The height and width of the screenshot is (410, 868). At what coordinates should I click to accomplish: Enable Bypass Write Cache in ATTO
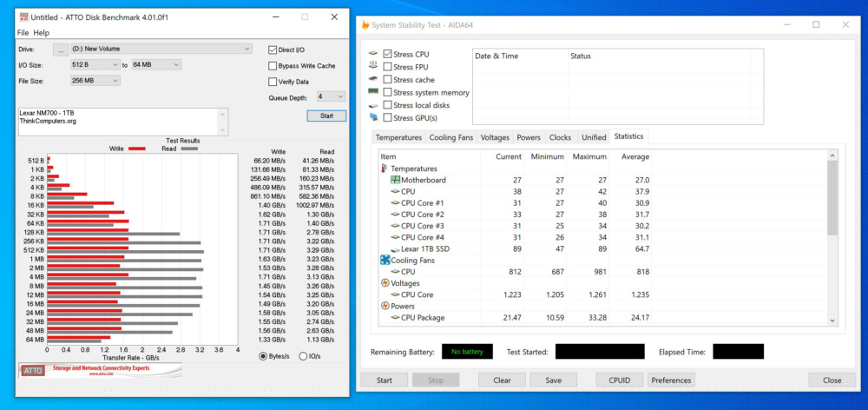click(x=272, y=66)
